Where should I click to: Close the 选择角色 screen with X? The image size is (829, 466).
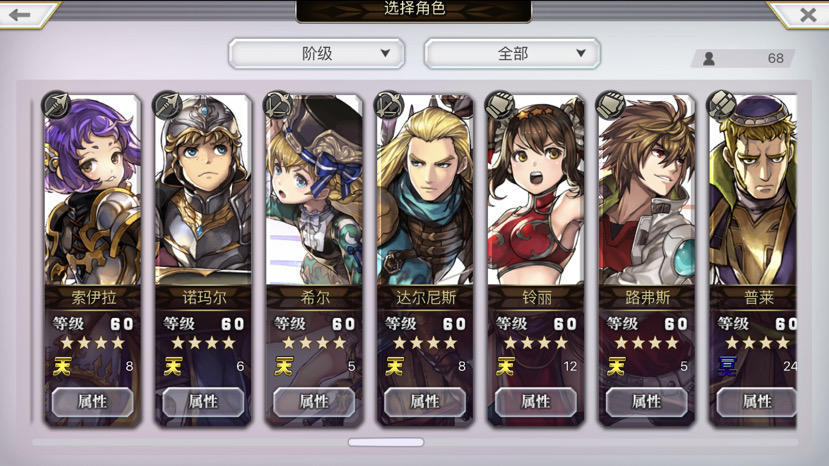tap(808, 15)
